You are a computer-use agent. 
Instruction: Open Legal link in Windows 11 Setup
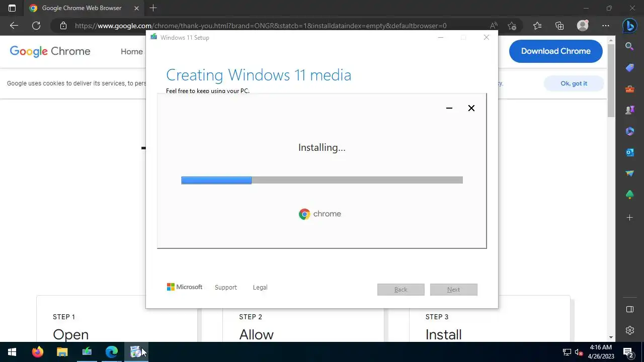260,288
